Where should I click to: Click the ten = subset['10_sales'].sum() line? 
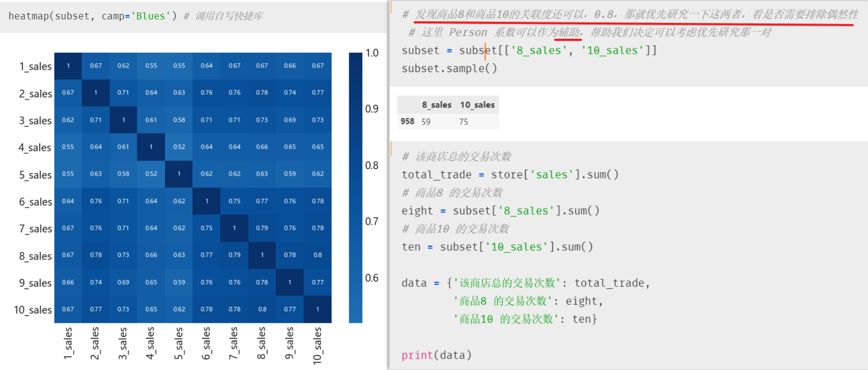click(497, 247)
